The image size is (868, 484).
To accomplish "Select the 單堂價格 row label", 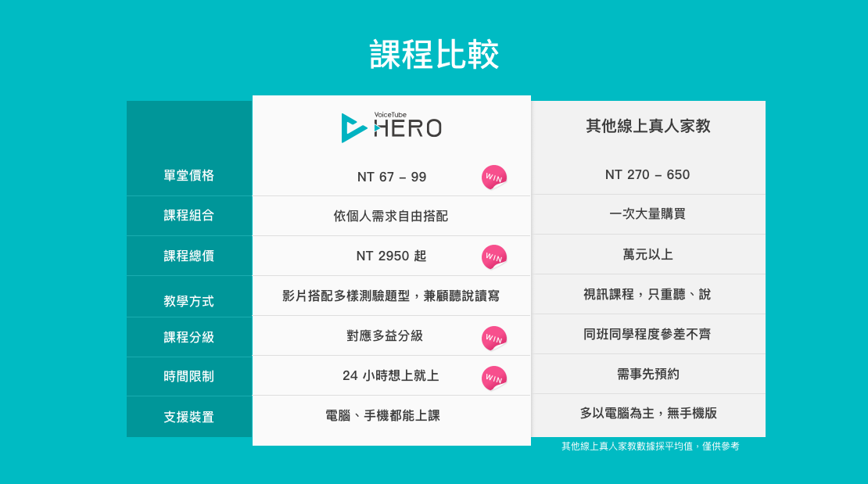I will [x=188, y=176].
